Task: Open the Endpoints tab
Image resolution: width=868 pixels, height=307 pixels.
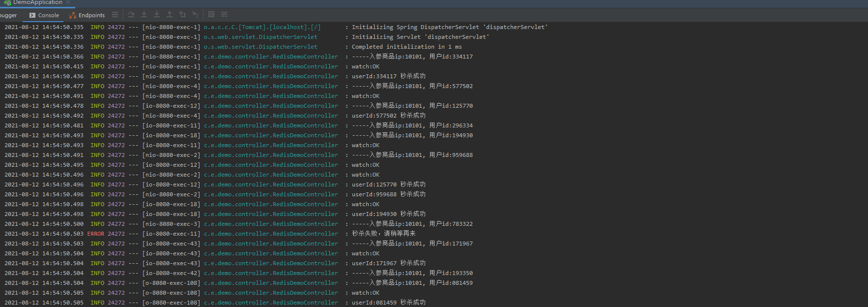Action: 87,15
